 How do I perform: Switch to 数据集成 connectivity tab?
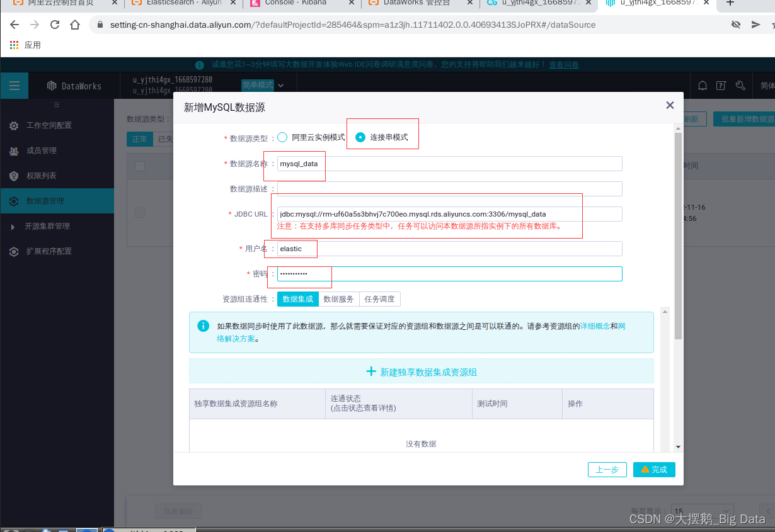point(298,299)
